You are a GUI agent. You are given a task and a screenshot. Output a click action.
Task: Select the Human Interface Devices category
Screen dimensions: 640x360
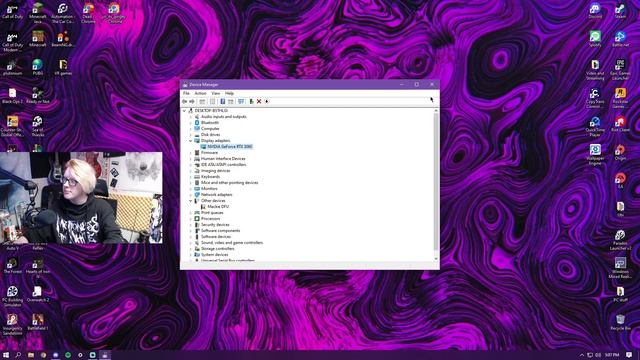click(x=223, y=159)
